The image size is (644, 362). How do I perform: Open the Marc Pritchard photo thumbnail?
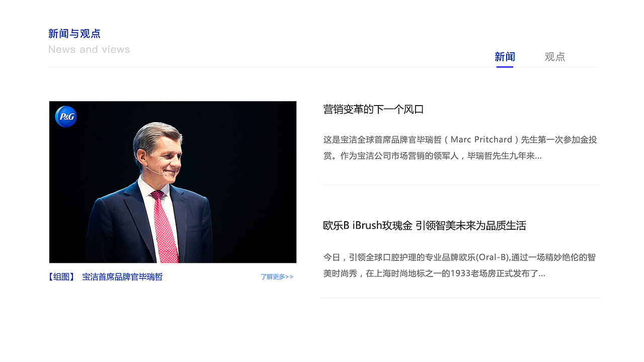173,182
